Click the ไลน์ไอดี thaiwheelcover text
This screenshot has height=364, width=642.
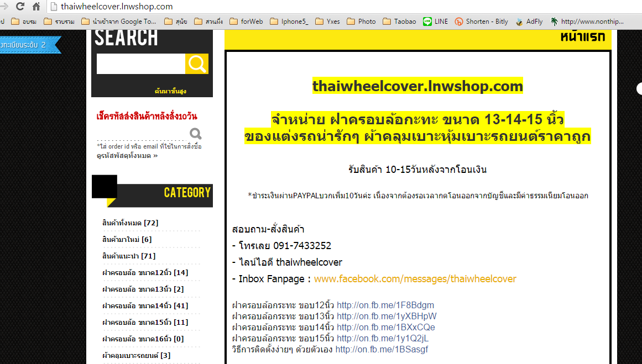290,262
